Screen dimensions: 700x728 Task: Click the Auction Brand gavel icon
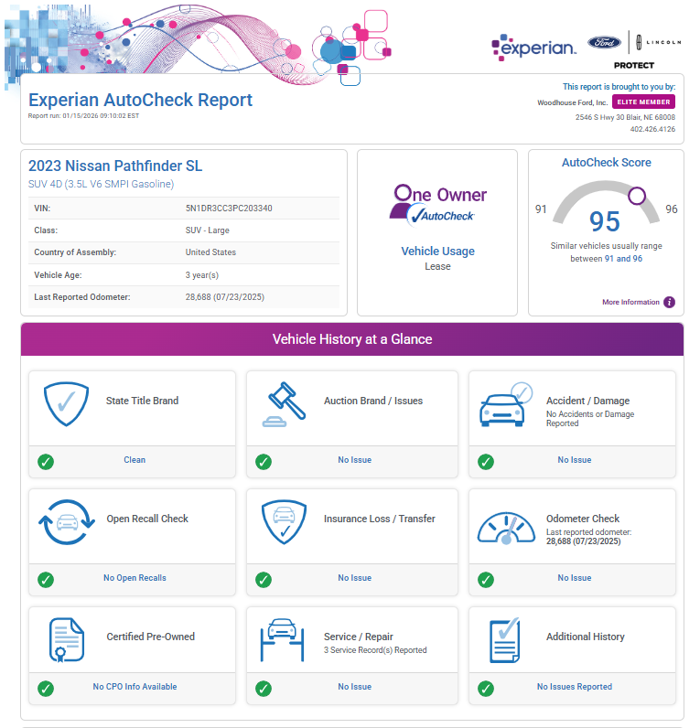point(285,404)
